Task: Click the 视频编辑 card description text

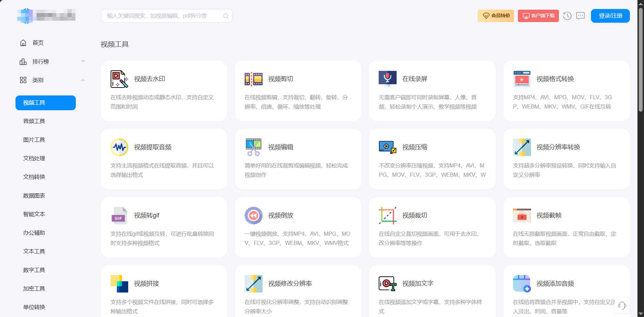Action: point(296,170)
